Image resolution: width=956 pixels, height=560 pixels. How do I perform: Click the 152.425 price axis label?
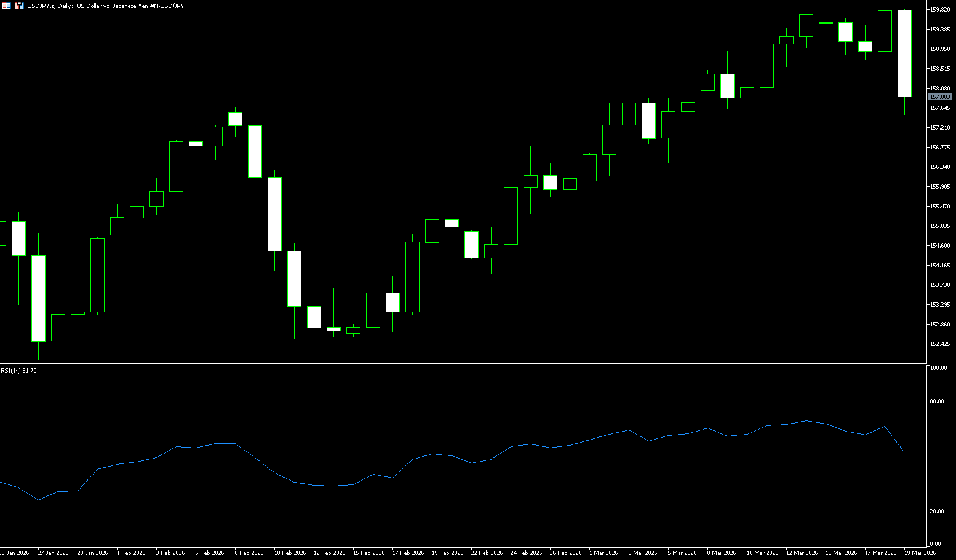[939, 344]
